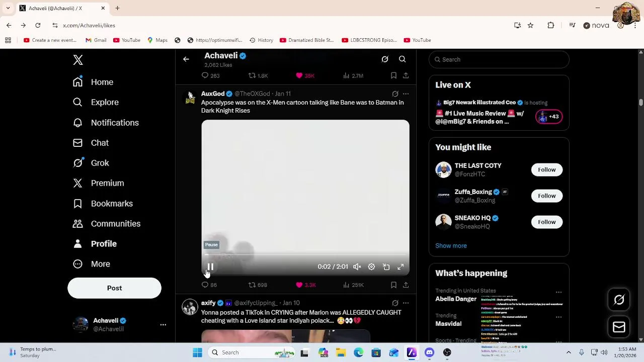644x362 pixels.
Task: Open Bookmarks page
Action: 103,204
